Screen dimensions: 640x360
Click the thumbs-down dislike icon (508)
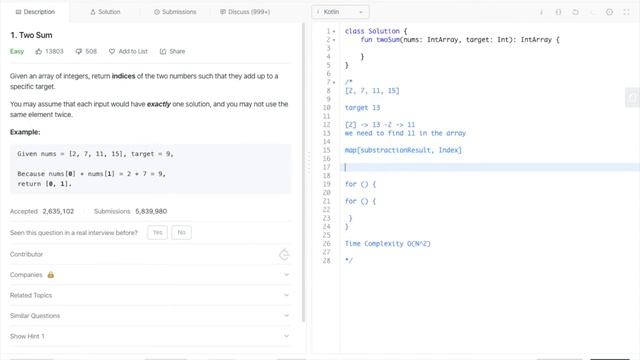pos(79,51)
